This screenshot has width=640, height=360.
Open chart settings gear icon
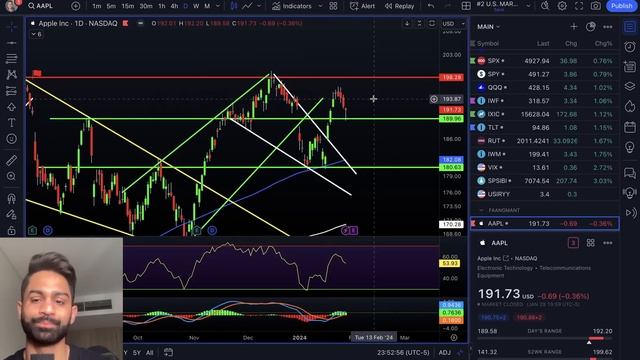[562, 6]
